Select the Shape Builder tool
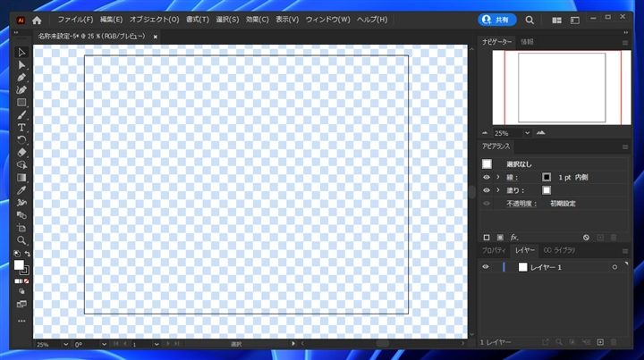 coord(21,165)
